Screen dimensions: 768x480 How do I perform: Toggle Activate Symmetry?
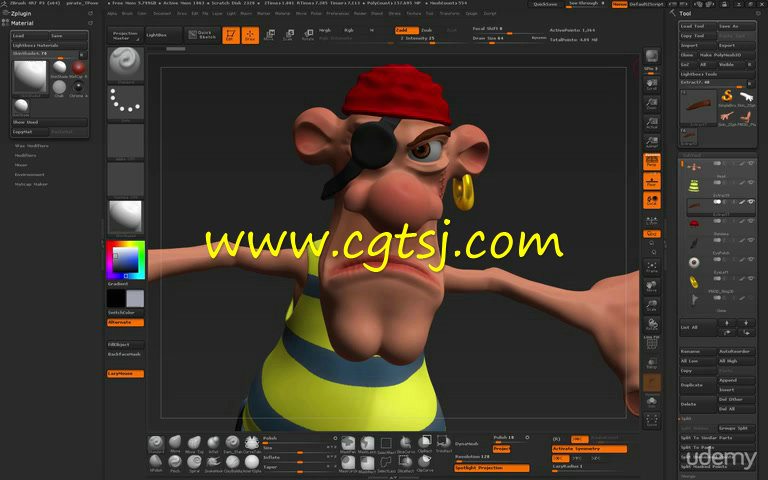(589, 449)
